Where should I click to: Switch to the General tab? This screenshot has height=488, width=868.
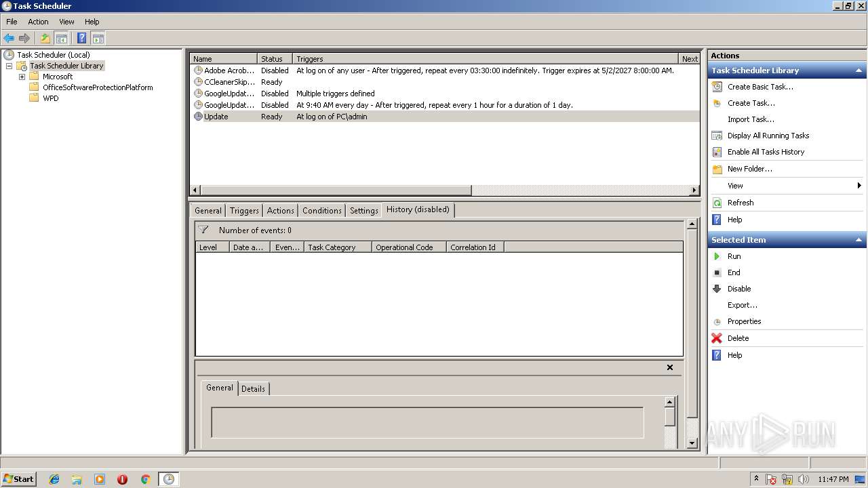point(208,211)
